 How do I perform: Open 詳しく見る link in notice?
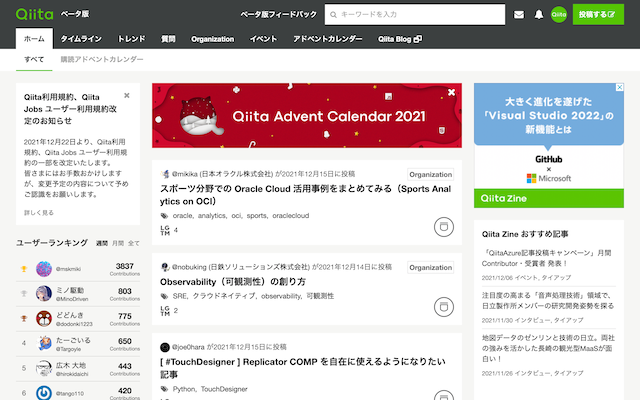[x=39, y=213]
